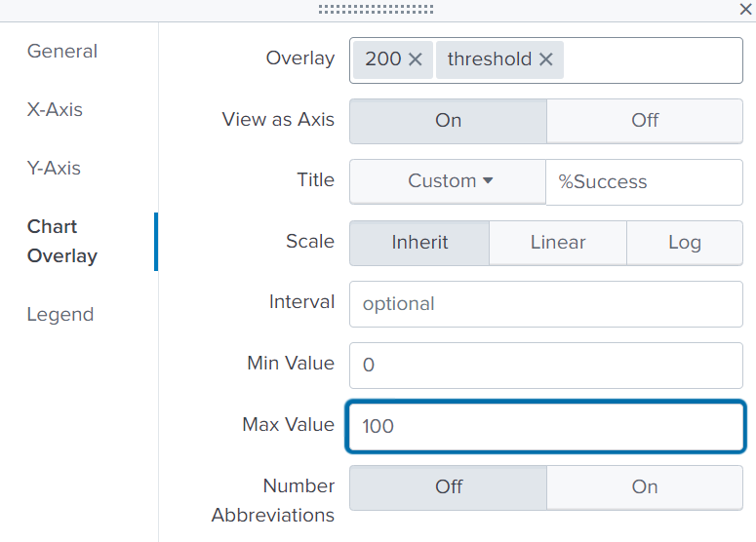Remove the threshold overlay tag
The width and height of the screenshot is (756, 542).
[x=545, y=59]
